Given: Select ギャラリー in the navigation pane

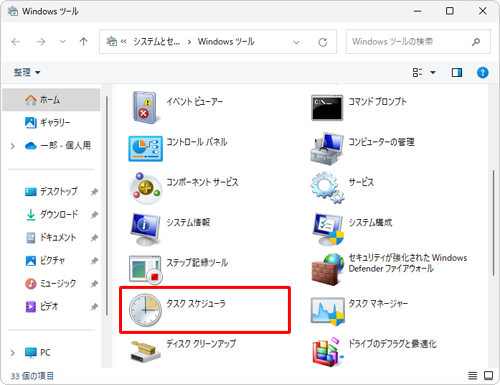Looking at the screenshot, I should point(51,123).
